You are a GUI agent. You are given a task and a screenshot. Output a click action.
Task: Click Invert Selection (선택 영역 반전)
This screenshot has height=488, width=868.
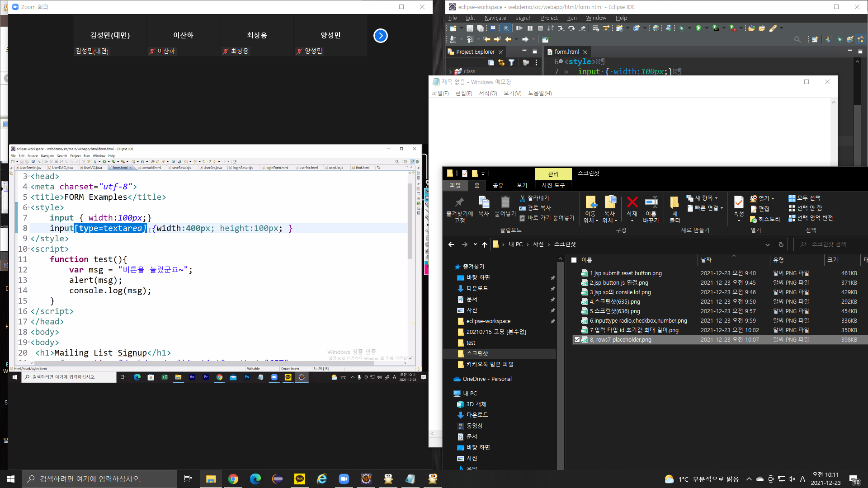pos(811,218)
